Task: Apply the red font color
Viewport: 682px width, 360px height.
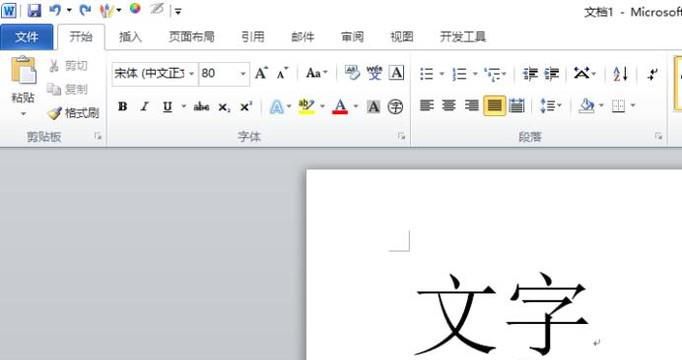Action: click(340, 107)
